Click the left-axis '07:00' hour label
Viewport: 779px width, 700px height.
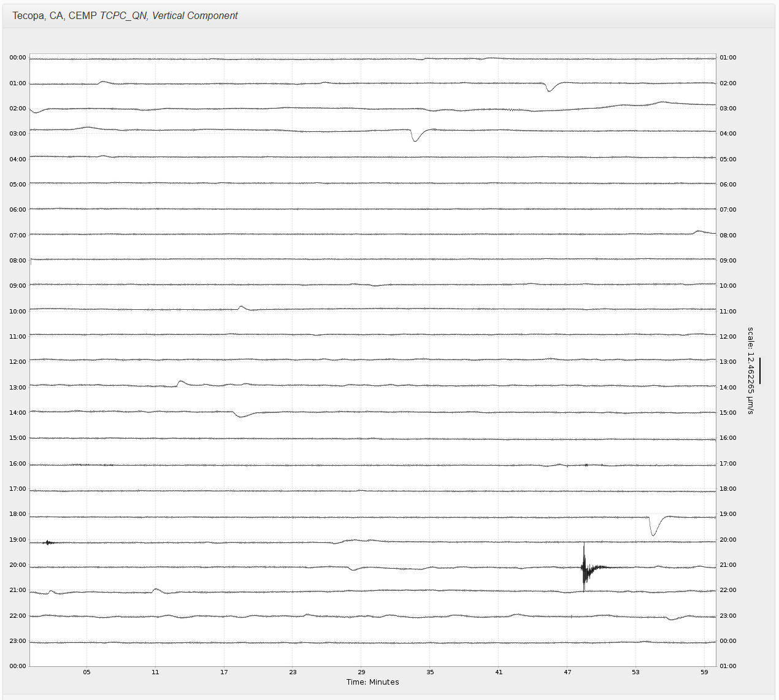(x=18, y=236)
